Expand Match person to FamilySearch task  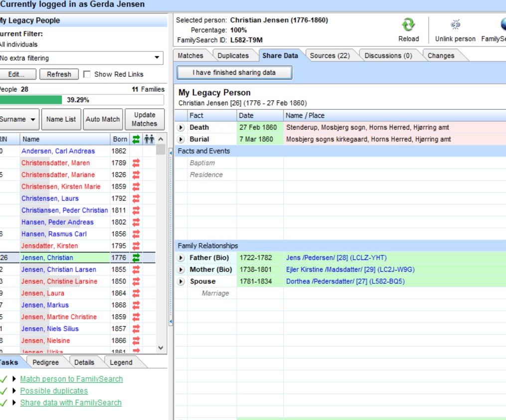click(14, 379)
